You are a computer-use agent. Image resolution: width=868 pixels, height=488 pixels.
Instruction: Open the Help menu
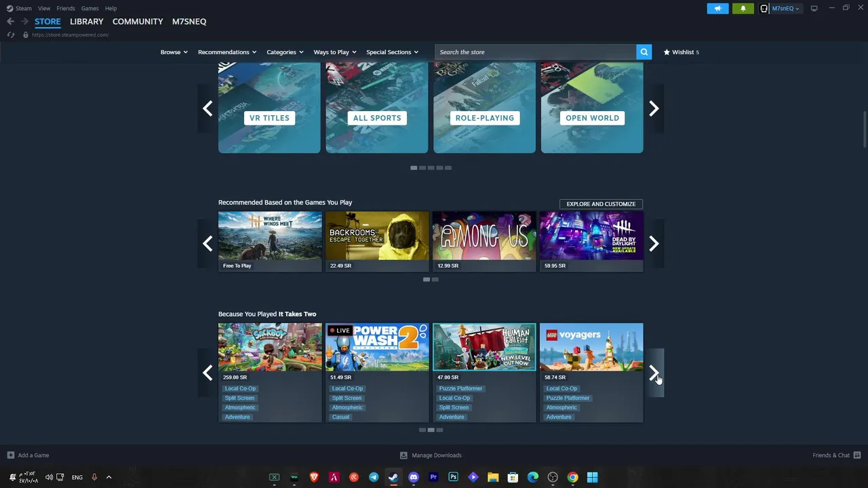pos(111,8)
